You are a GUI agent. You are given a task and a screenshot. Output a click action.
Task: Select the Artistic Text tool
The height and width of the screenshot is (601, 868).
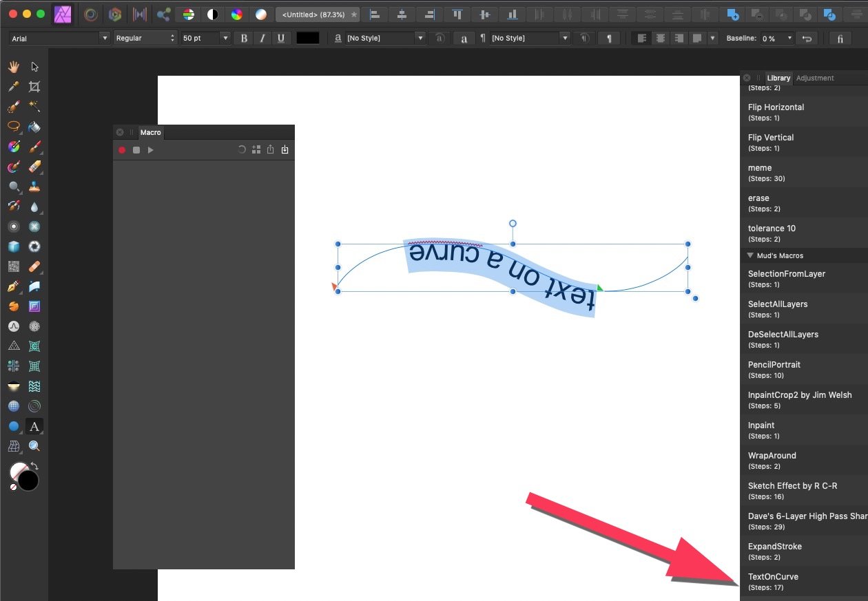tap(34, 426)
